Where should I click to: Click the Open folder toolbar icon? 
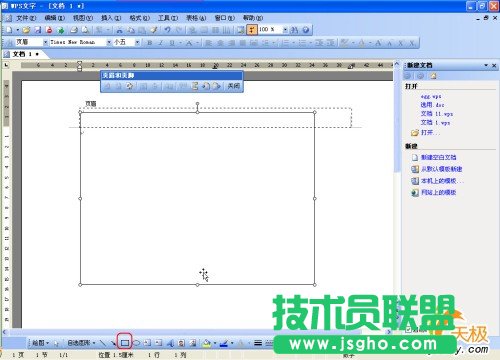26,30
